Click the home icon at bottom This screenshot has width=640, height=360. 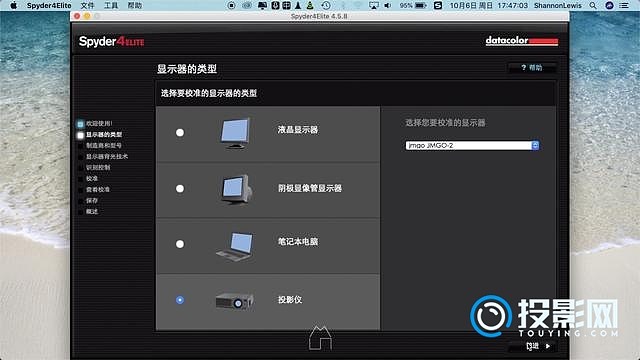coord(320,338)
